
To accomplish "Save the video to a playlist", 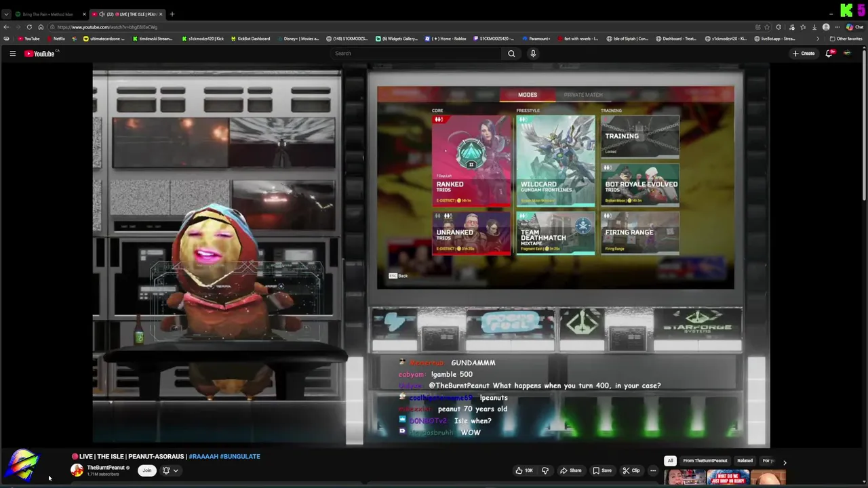I will [602, 470].
